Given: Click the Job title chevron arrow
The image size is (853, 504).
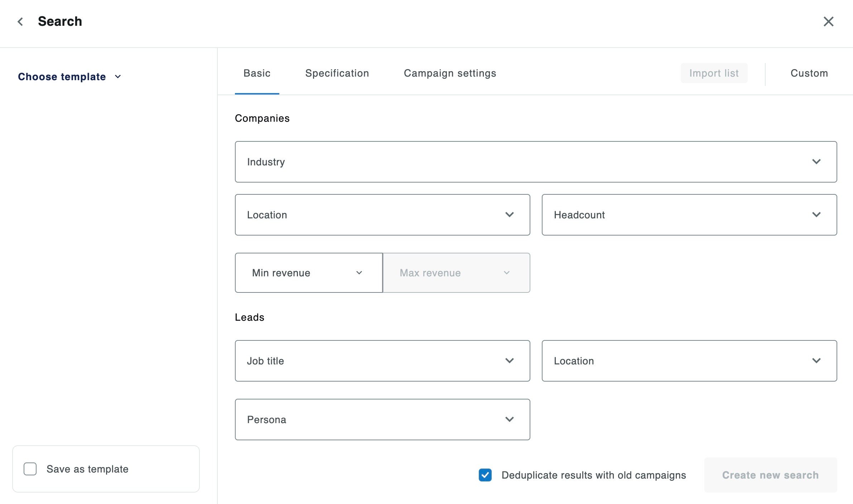Looking at the screenshot, I should 509,361.
